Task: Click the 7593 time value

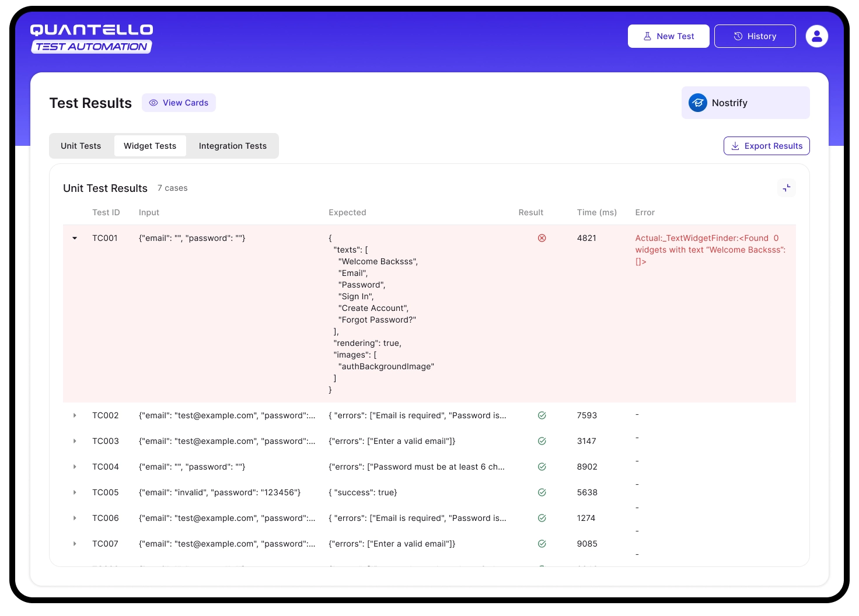Action: coord(587,415)
